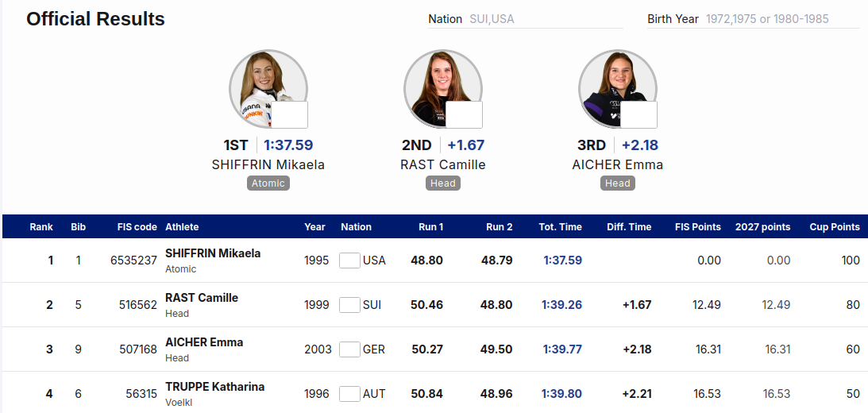
Task: Focus the Birth Year filter field
Action: pos(783,19)
